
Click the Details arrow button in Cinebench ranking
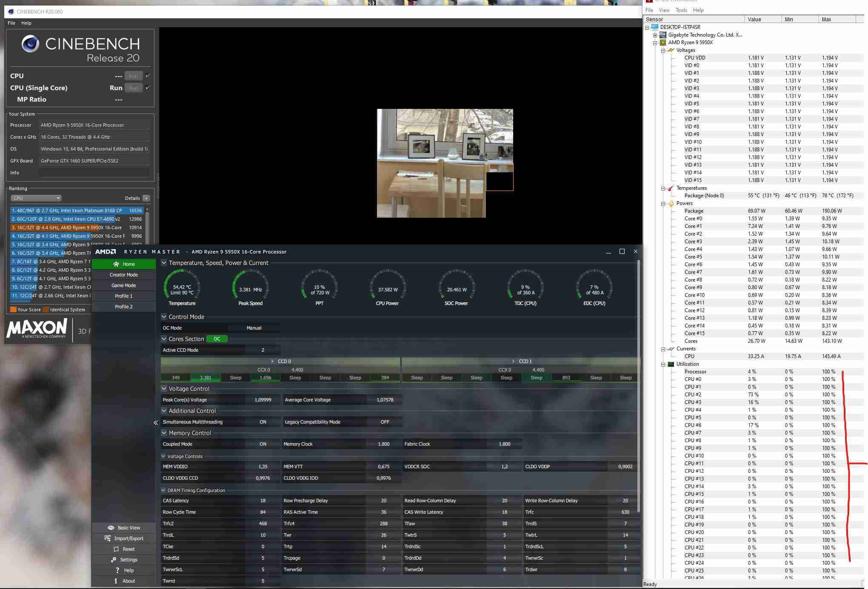click(146, 198)
